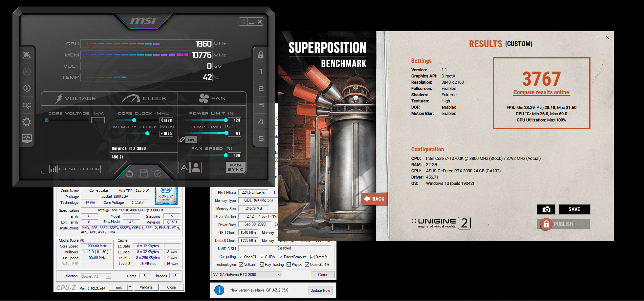This screenshot has width=644, height=301.
Task: Expand the Tools dropdown arrow in CPU-Z
Action: (x=130, y=287)
